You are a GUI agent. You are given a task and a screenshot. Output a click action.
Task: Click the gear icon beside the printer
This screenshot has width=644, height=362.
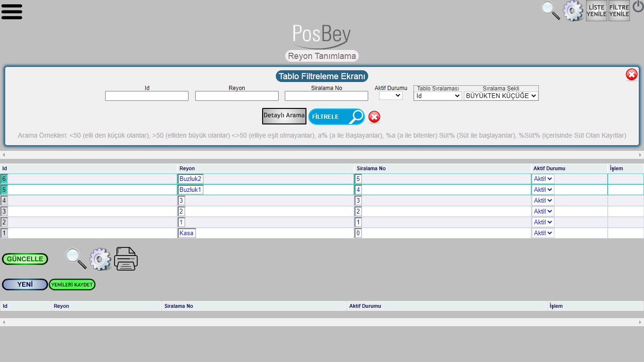(x=100, y=259)
